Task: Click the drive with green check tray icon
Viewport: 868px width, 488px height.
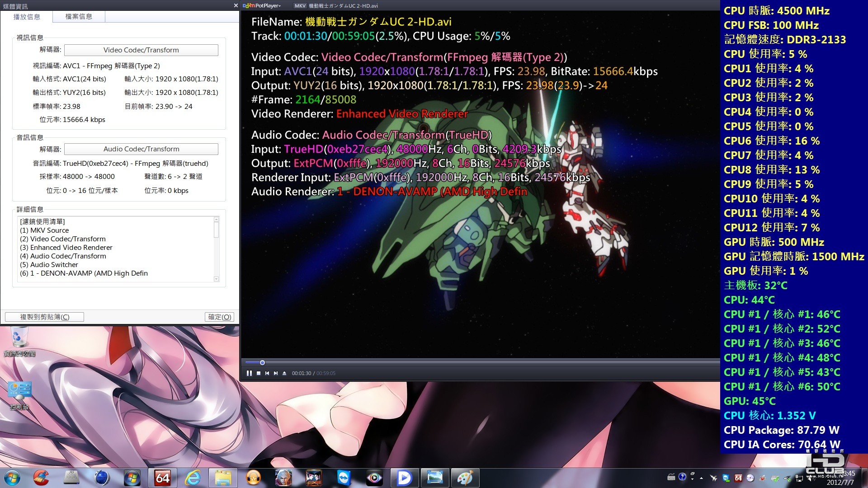Action: (x=775, y=479)
